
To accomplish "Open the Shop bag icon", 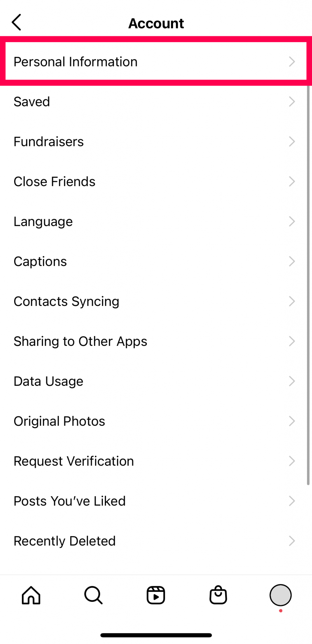I will point(218,595).
